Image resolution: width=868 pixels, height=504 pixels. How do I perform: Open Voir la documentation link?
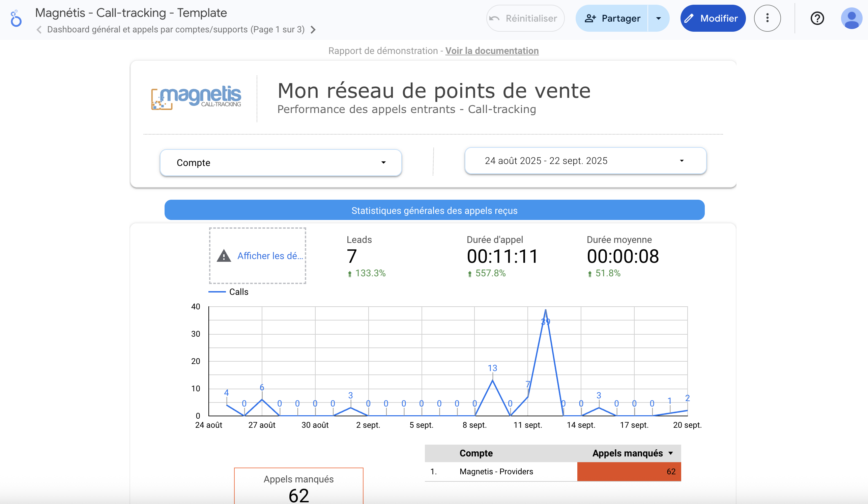pyautogui.click(x=492, y=51)
